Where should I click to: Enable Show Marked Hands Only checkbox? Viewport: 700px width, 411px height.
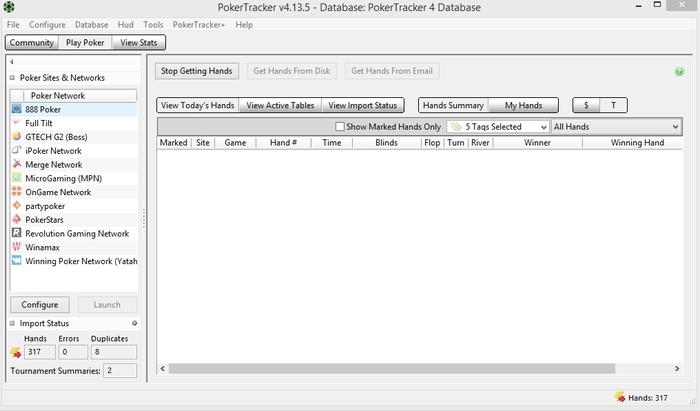(340, 127)
